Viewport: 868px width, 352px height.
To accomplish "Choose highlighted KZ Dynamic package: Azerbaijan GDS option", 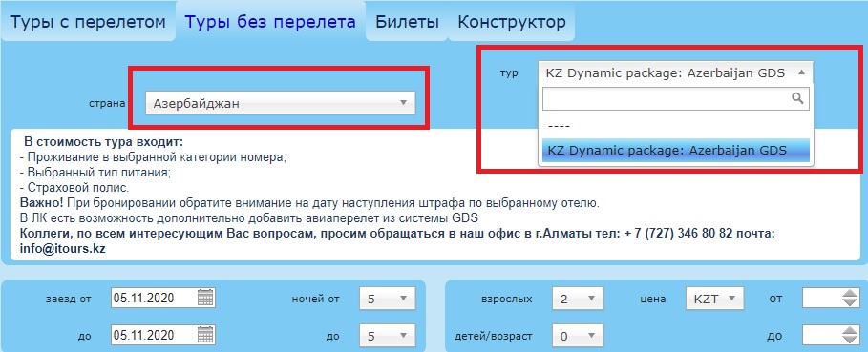I will pos(676,151).
